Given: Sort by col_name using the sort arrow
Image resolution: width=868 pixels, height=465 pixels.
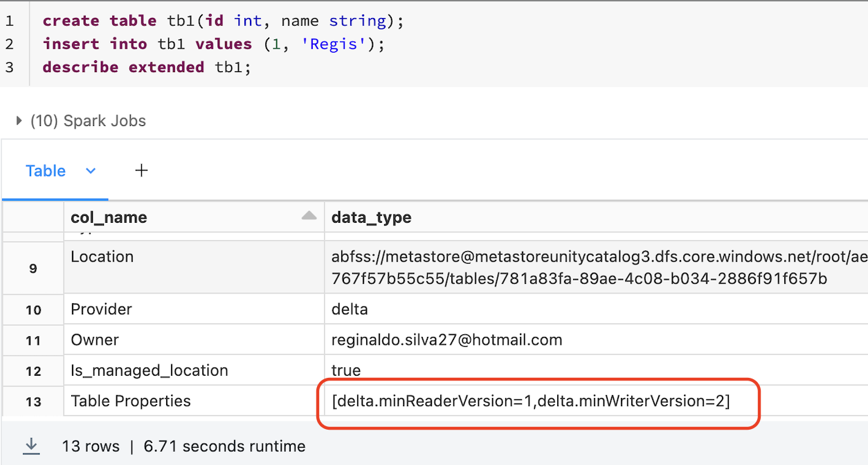Looking at the screenshot, I should (309, 217).
